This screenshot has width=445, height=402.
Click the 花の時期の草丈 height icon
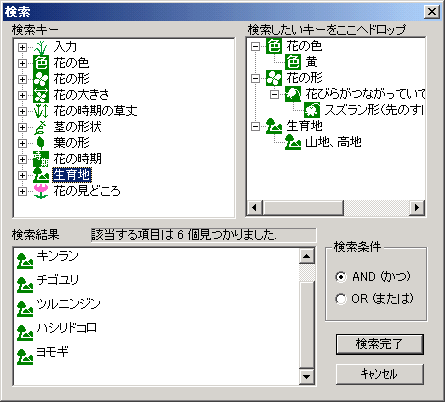(x=41, y=111)
